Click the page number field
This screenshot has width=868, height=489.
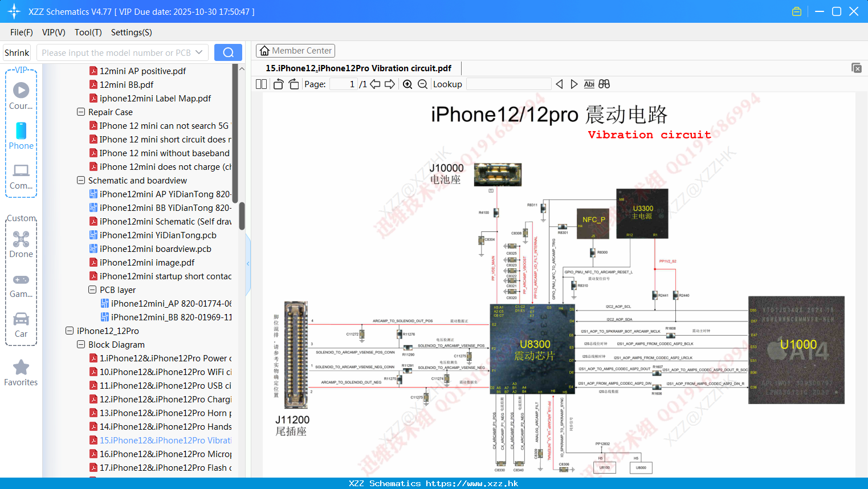point(344,84)
